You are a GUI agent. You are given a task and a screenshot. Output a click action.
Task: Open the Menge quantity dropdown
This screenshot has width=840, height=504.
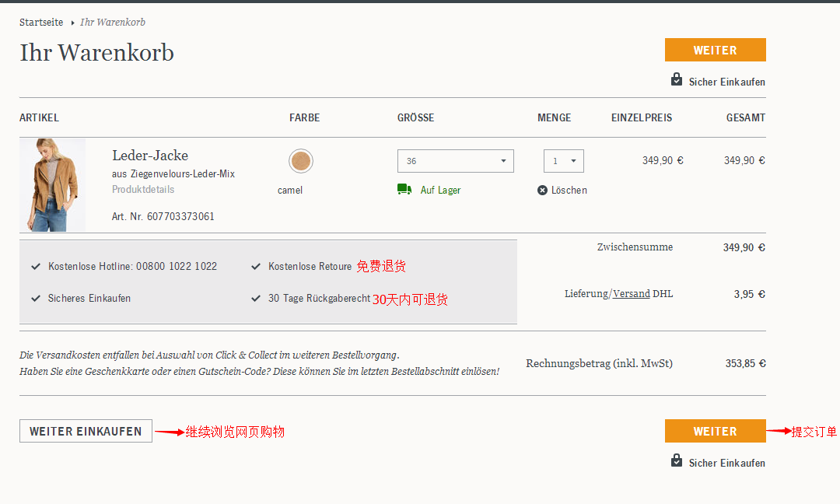563,161
